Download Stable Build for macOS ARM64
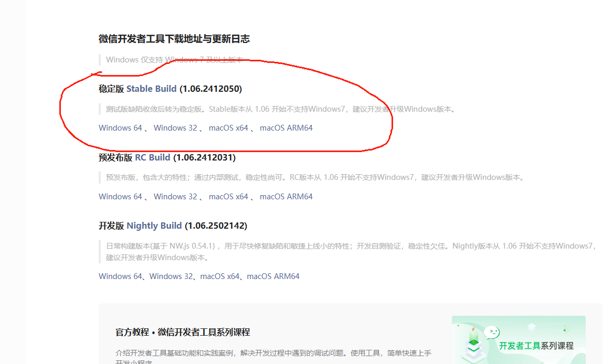613x364 pixels. pyautogui.click(x=286, y=127)
